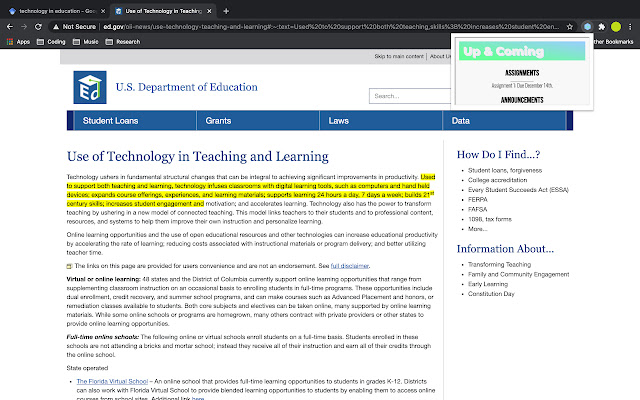
Task: Open the Research bookmarks folder
Action: (x=123, y=42)
